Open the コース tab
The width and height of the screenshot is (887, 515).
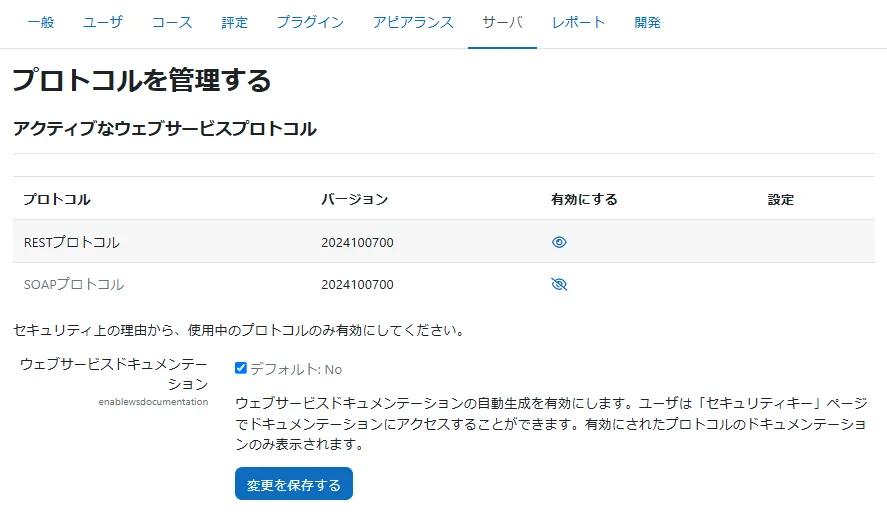click(172, 23)
